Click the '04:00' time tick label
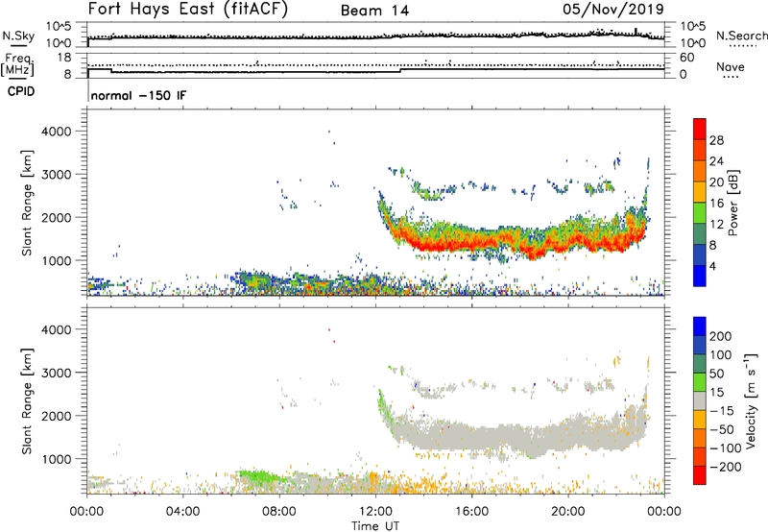 [x=183, y=512]
